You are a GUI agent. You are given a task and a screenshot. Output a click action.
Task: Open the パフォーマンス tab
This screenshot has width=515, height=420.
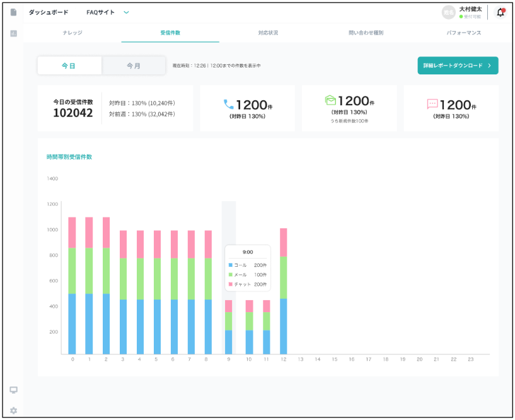[463, 32]
